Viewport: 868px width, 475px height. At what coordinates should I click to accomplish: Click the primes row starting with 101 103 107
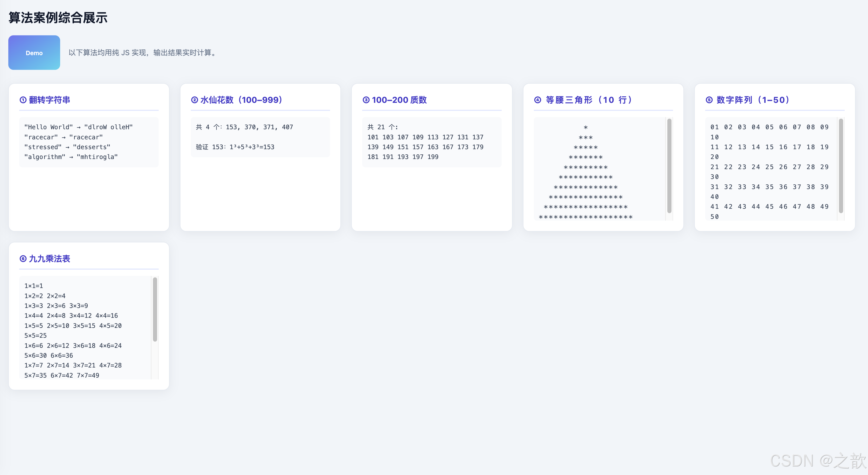(425, 137)
